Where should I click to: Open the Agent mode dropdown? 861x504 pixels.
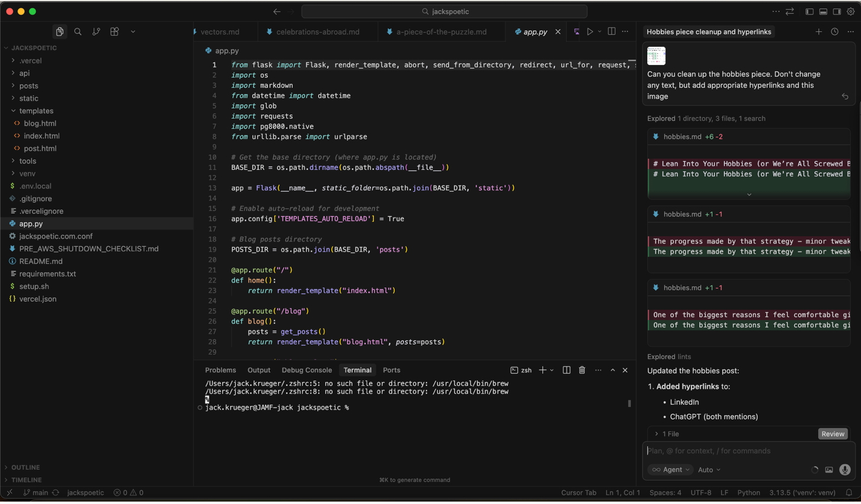670,470
